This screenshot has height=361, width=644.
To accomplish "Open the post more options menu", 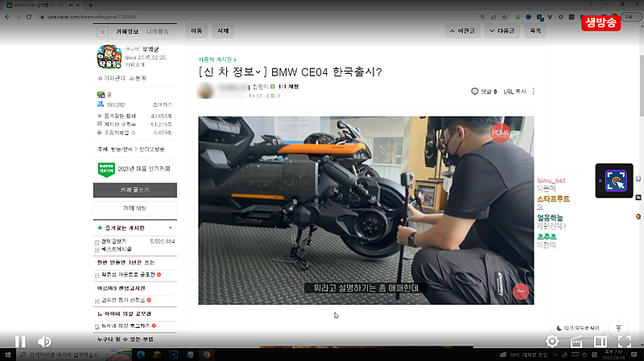I will (x=534, y=91).
